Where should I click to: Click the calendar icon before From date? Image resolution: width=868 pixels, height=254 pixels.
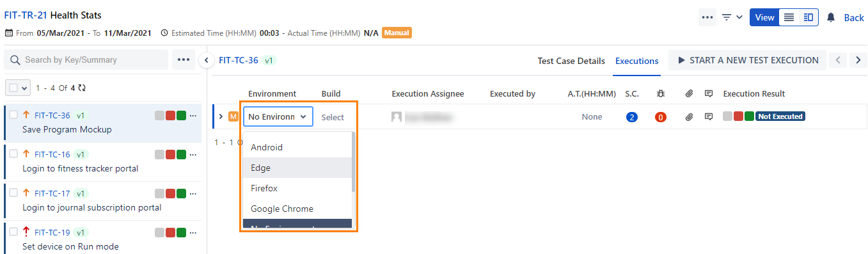coord(8,33)
